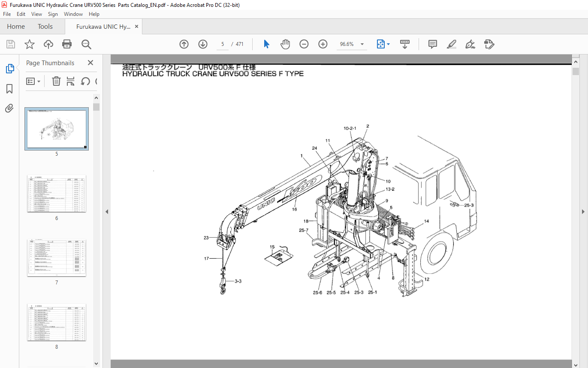The width and height of the screenshot is (588, 368).
Task: Select page 5 thumbnail
Action: tap(57, 129)
